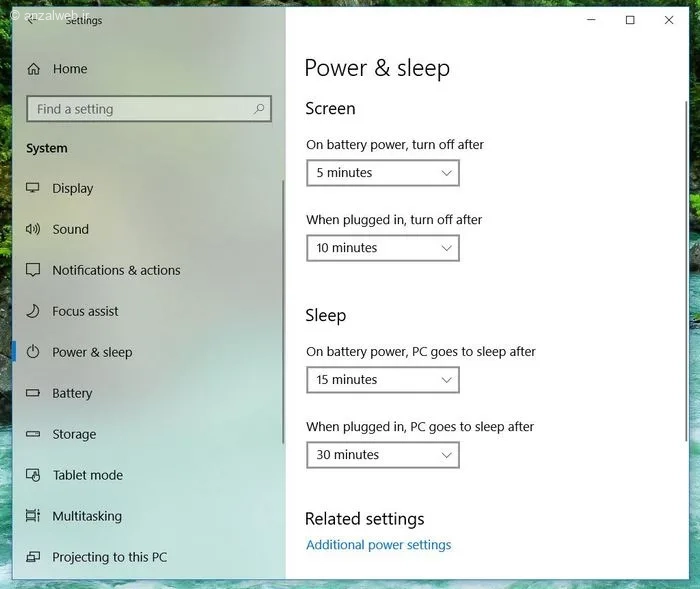The image size is (700, 589).
Task: Click the Storage drive icon
Action: point(33,434)
